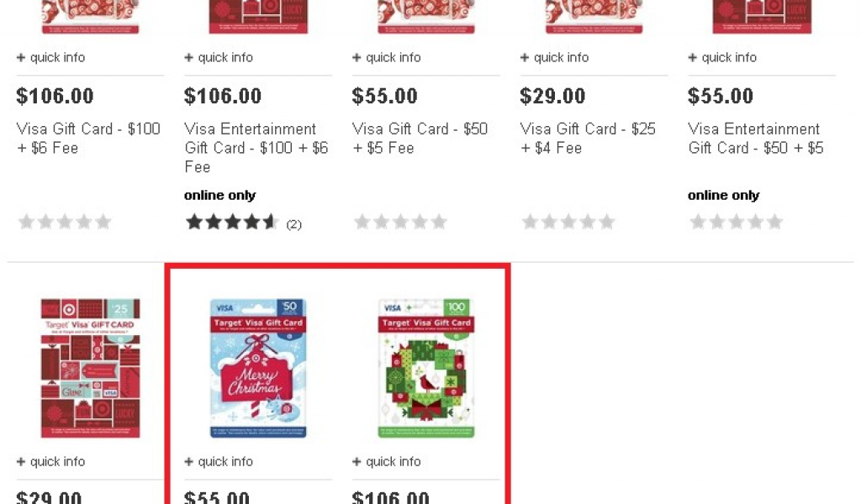Select the Merry Christmas $50 Visa card image

pyautogui.click(x=259, y=368)
